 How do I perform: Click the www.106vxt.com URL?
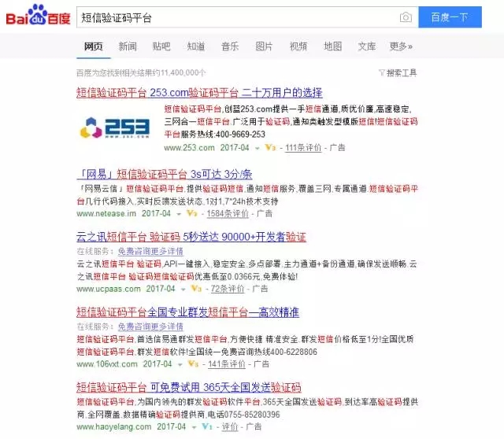pos(107,364)
